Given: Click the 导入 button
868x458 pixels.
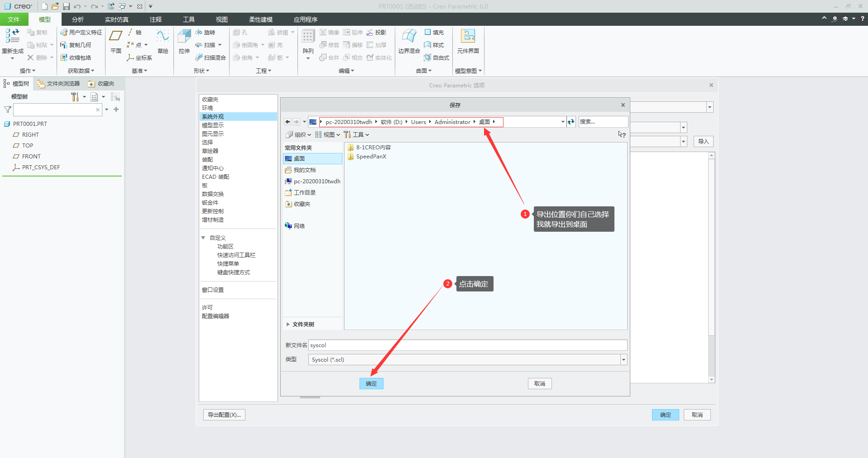Looking at the screenshot, I should (x=703, y=142).
